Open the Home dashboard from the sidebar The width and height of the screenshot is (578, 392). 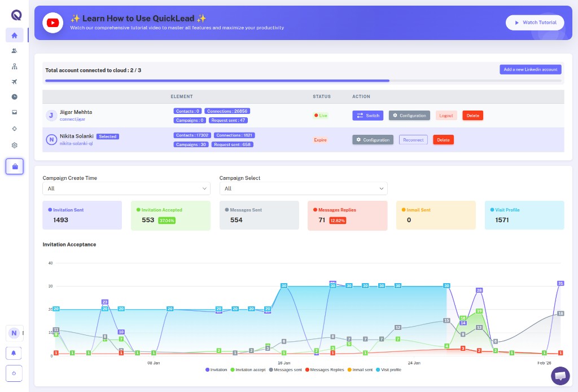tap(14, 35)
